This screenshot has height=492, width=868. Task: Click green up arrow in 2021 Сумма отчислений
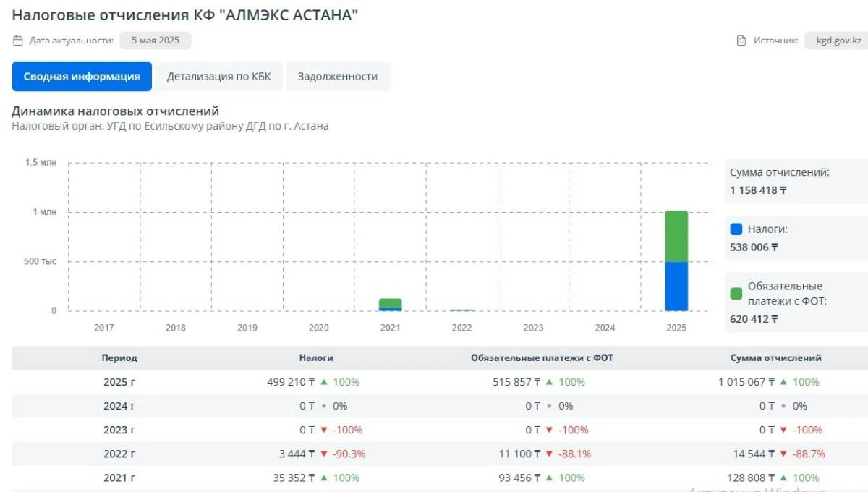(x=786, y=478)
